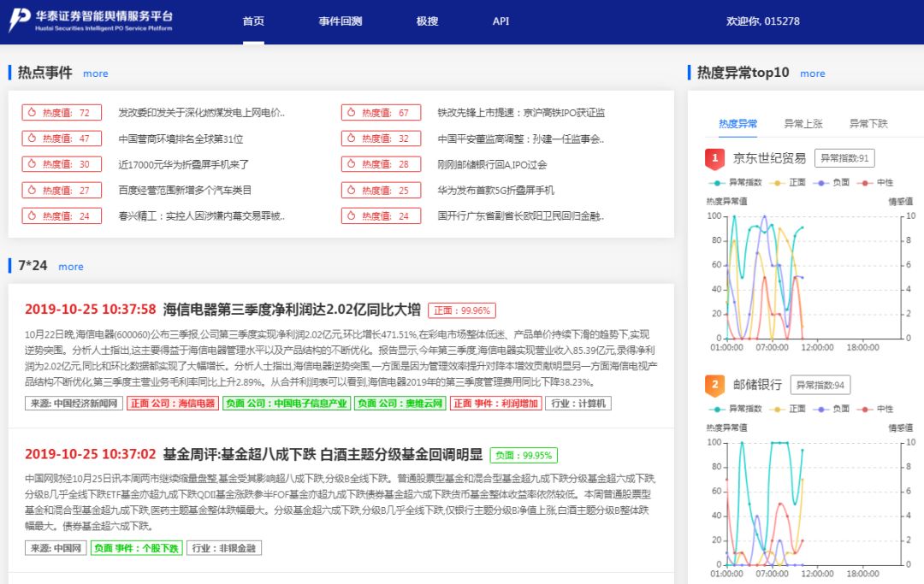Open hot event 华为发布首款5G折叠屏手机
The image size is (924, 584).
tap(495, 190)
